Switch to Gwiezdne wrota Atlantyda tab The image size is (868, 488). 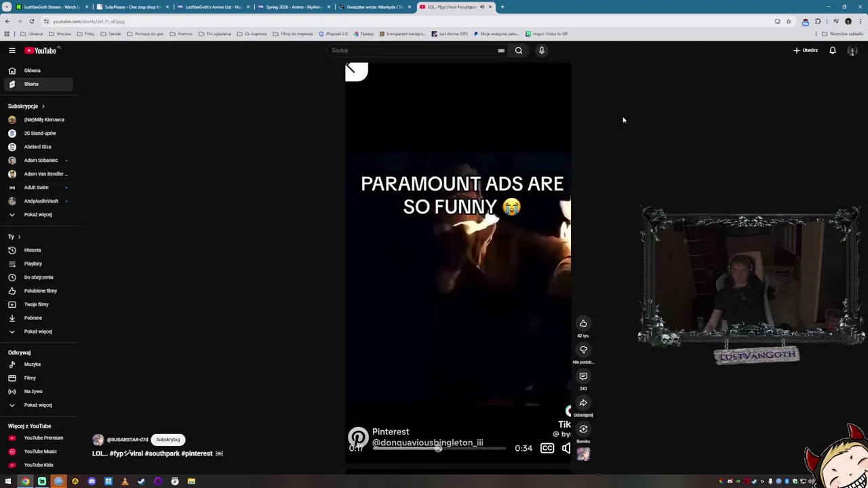click(374, 7)
